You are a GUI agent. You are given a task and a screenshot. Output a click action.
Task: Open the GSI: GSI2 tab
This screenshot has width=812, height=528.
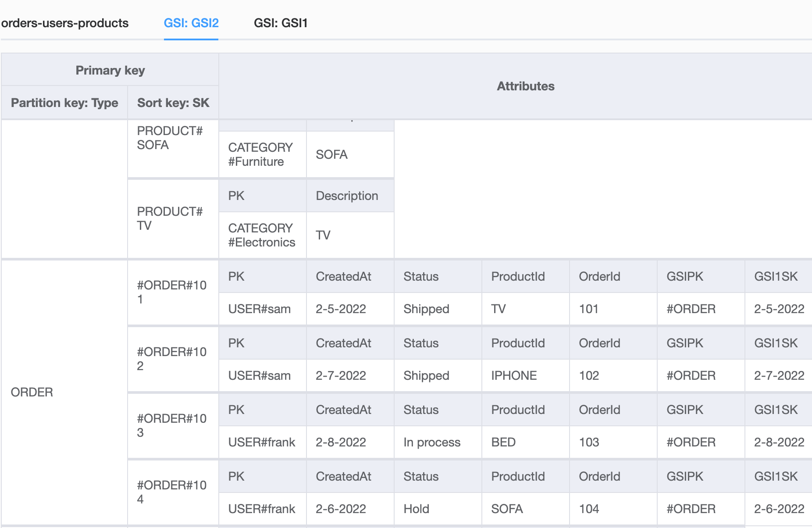pos(191,23)
